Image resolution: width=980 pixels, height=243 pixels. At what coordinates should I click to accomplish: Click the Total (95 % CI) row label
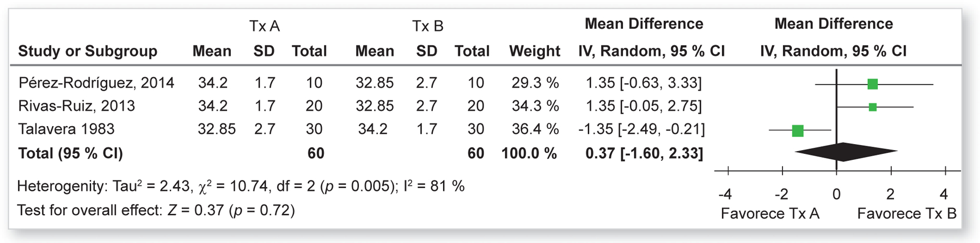point(70,153)
